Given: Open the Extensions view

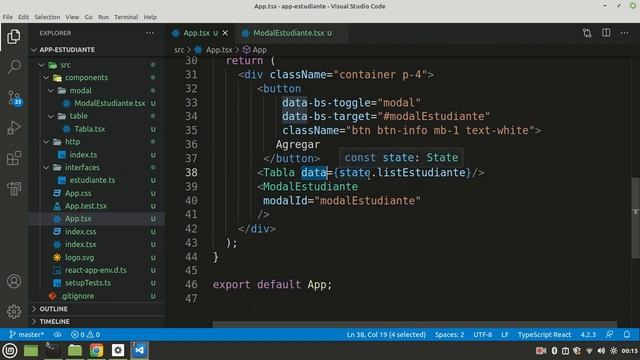Looking at the screenshot, I should pyautogui.click(x=14, y=158).
